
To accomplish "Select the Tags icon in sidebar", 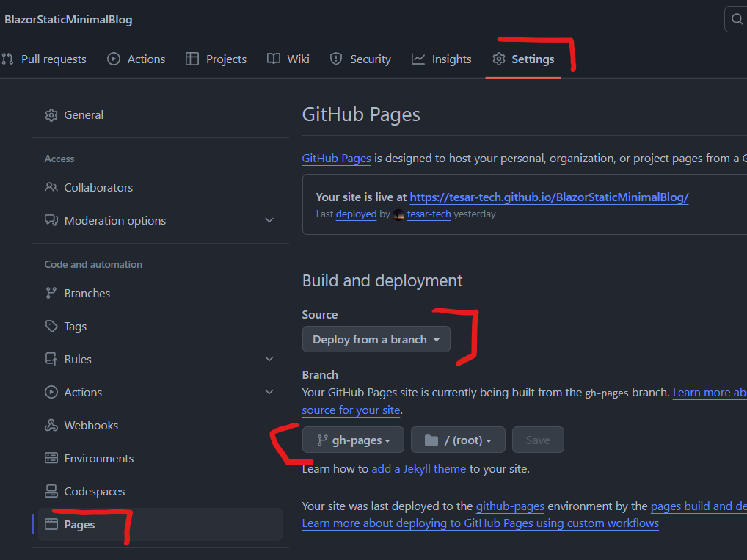I will [51, 326].
